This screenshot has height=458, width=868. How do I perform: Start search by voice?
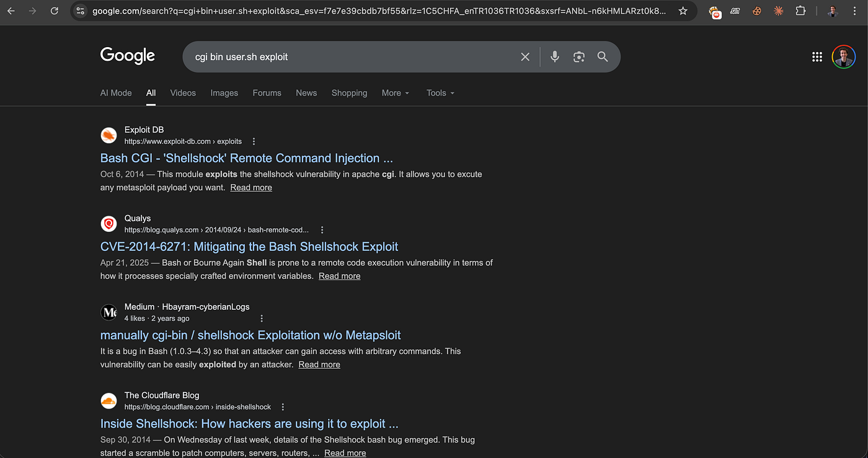click(555, 57)
